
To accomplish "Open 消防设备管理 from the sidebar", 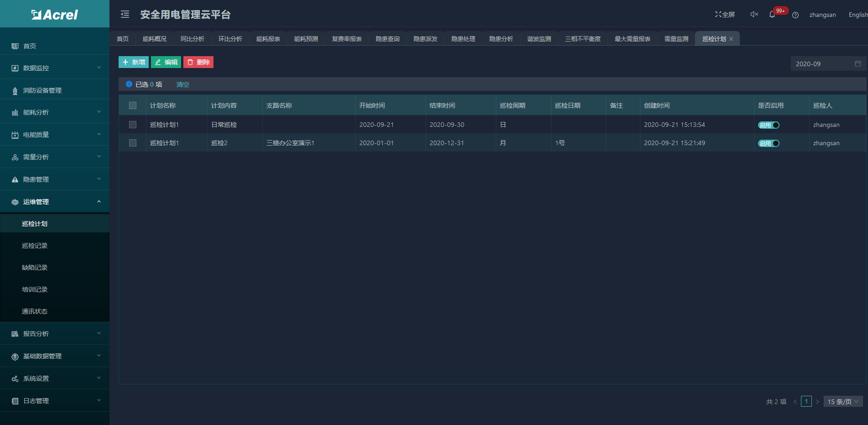I will coord(42,90).
